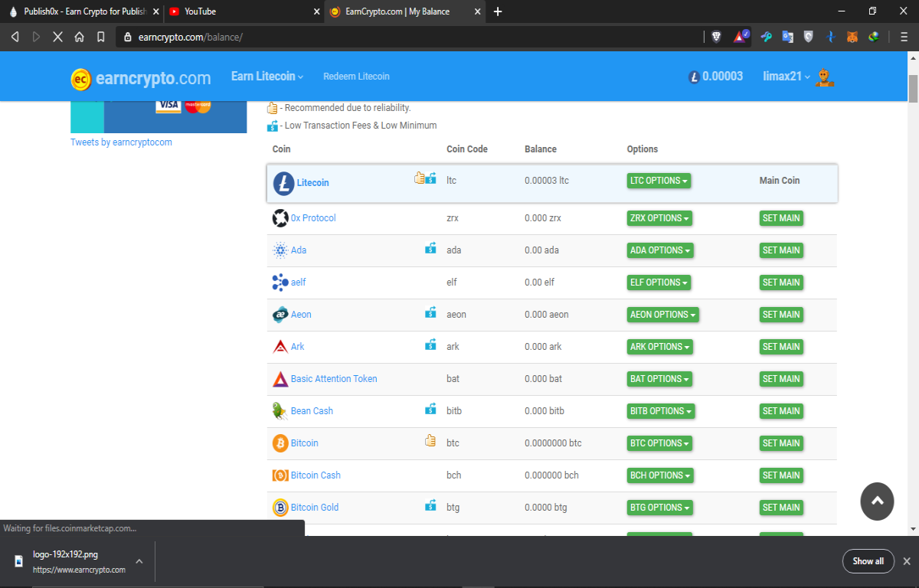
Task: Bookmark this page
Action: [100, 36]
